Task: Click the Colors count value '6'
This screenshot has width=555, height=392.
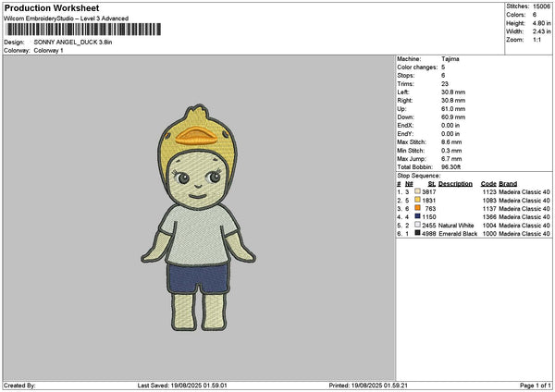Action: click(535, 15)
